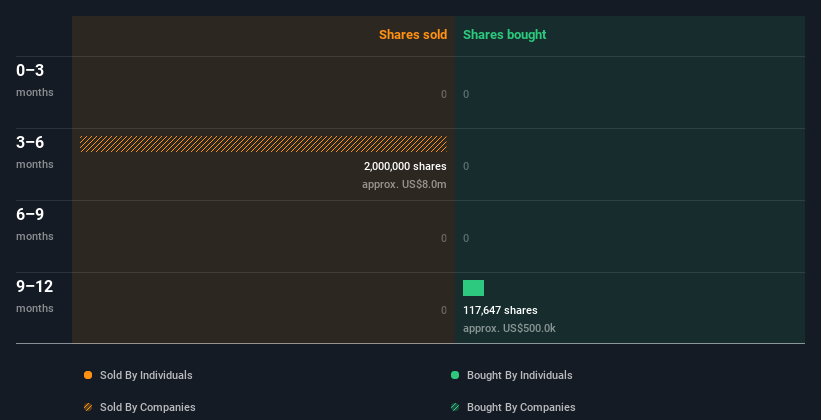Click the 3–6 months row label
This screenshot has height=420, width=821.
(x=35, y=152)
